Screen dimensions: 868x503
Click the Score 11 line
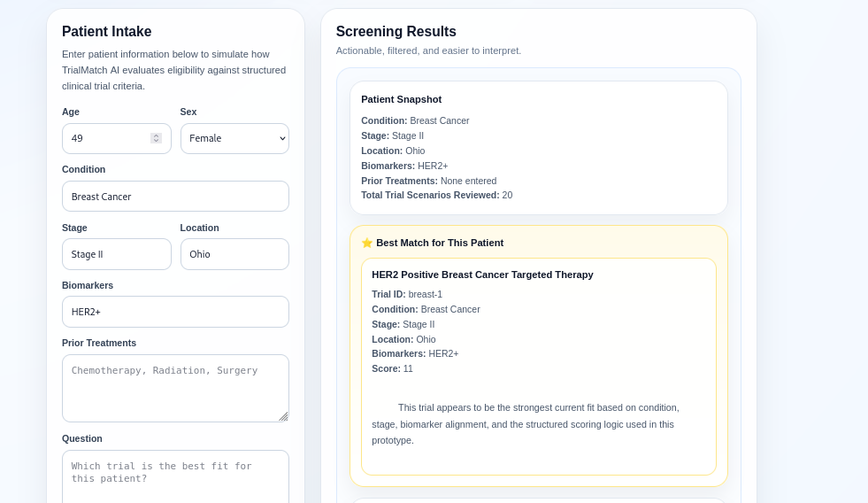[x=392, y=368]
